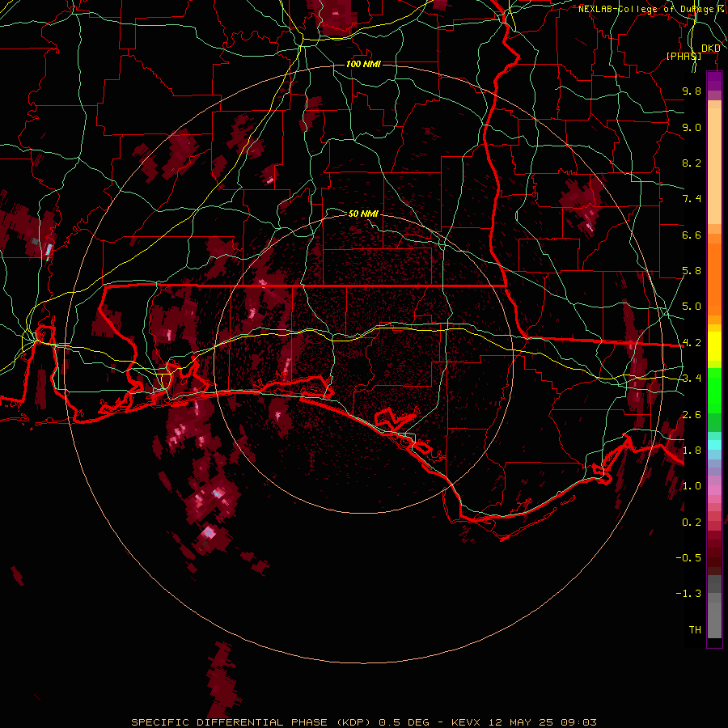Viewport: 728px width, 728px height.
Task: Click the [PHAS] legend label
Action: click(684, 57)
